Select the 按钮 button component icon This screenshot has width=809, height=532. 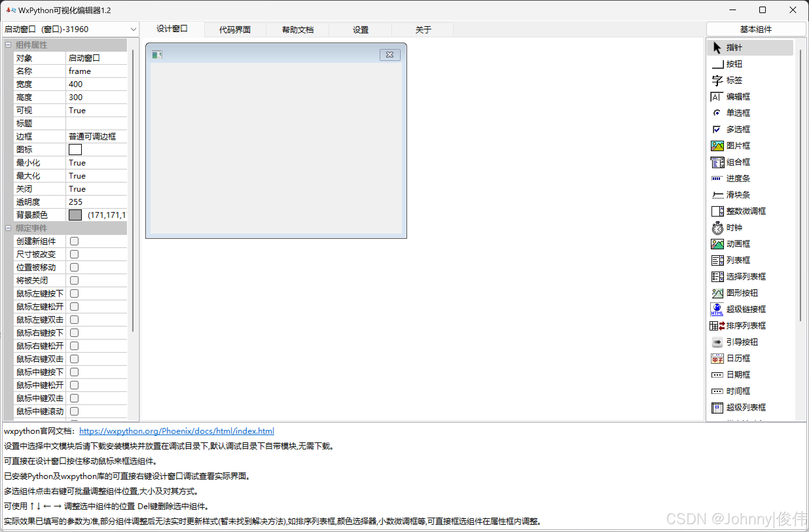717,64
